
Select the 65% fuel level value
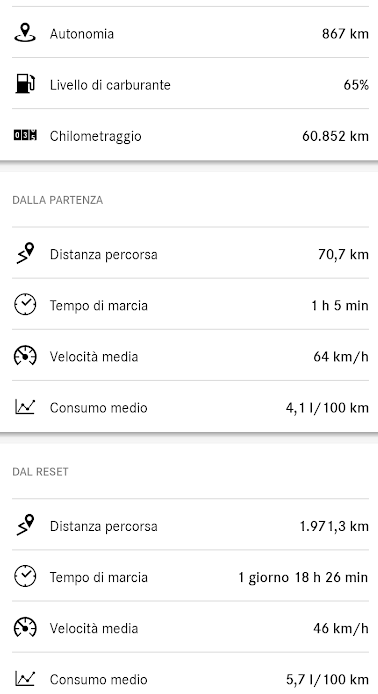point(356,85)
